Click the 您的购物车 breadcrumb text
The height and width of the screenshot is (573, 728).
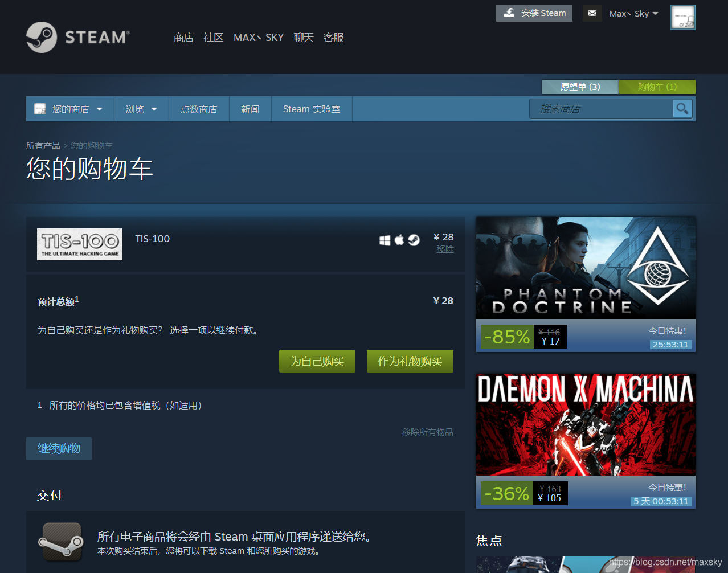[92, 146]
